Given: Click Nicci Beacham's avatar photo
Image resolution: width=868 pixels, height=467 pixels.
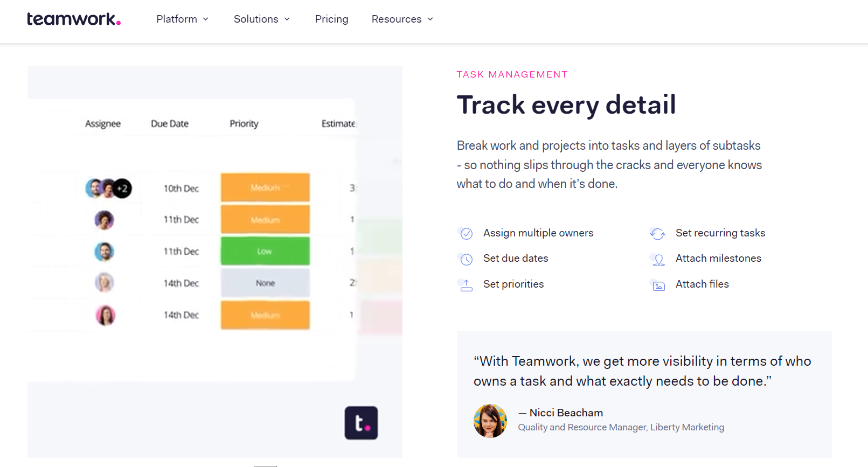Looking at the screenshot, I should pyautogui.click(x=490, y=421).
